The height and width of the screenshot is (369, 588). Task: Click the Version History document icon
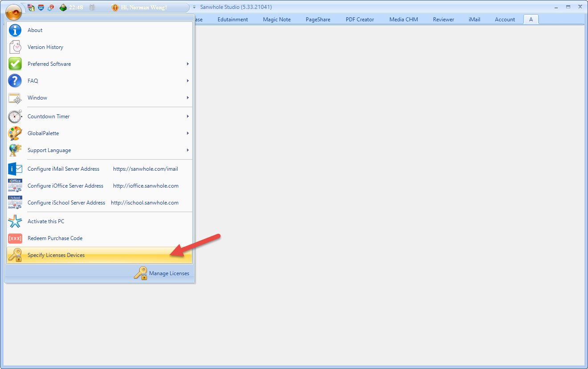(x=15, y=47)
